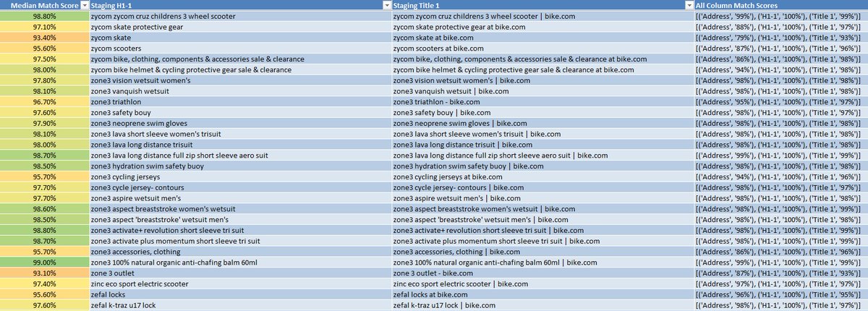Click the 96.70% median score cell

(x=45, y=103)
